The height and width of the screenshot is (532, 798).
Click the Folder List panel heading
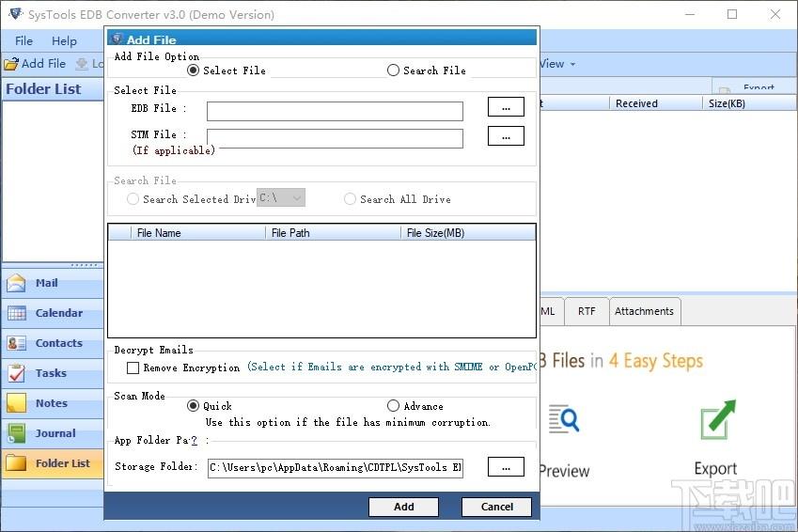[x=44, y=89]
